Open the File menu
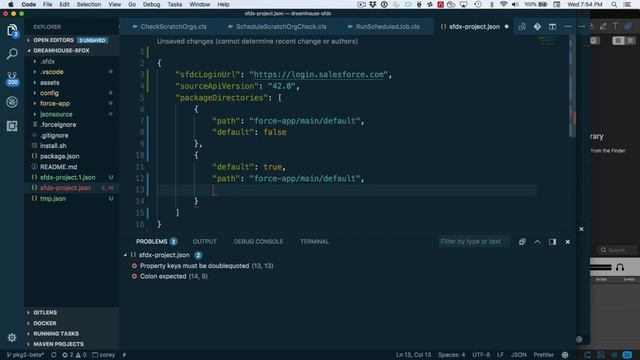Image resolution: width=640 pixels, height=360 pixels. (48, 4)
